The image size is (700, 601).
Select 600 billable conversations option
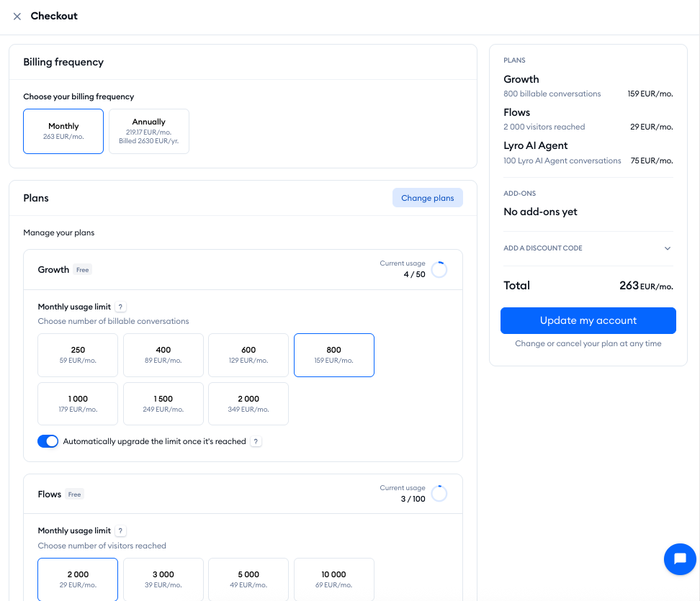pos(248,355)
